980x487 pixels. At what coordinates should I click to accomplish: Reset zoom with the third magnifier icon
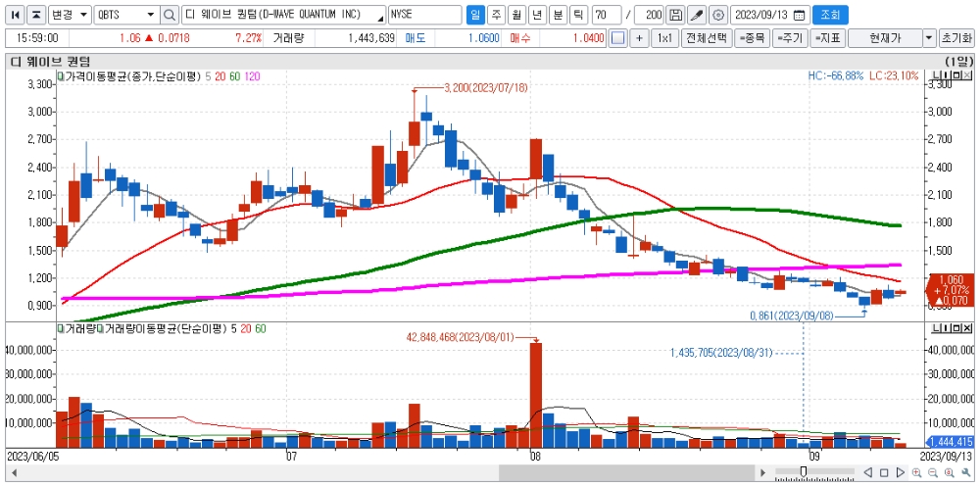click(x=948, y=472)
